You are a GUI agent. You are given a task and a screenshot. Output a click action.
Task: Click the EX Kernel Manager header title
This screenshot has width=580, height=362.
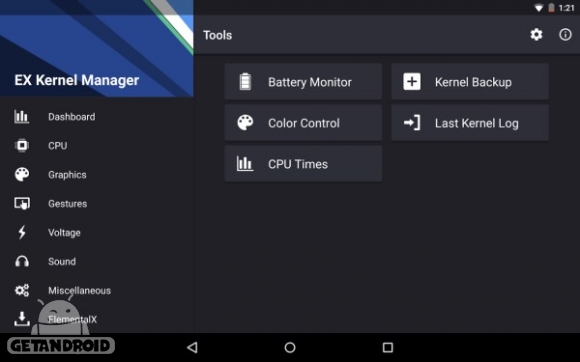click(77, 80)
